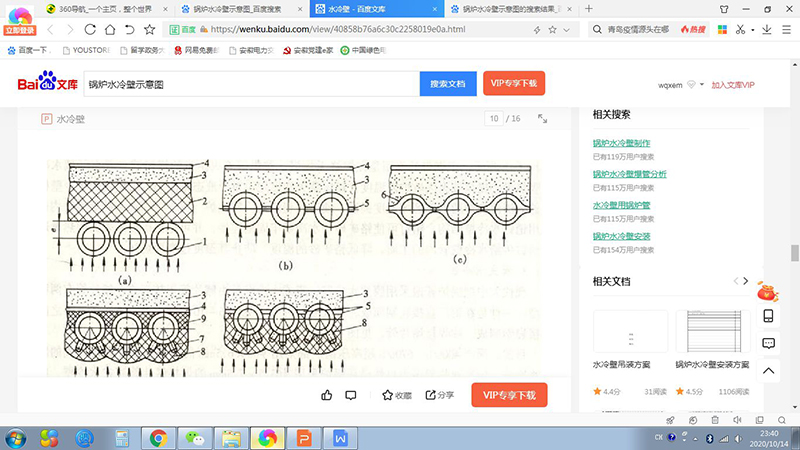The width and height of the screenshot is (800, 450).
Task: Open comments via the speech bubble icon
Action: tap(351, 395)
